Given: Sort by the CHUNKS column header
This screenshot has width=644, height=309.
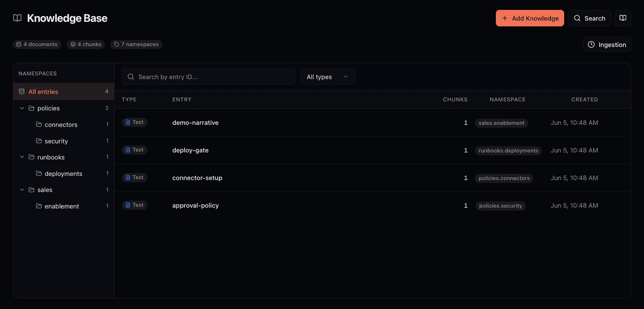Looking at the screenshot, I should [455, 99].
